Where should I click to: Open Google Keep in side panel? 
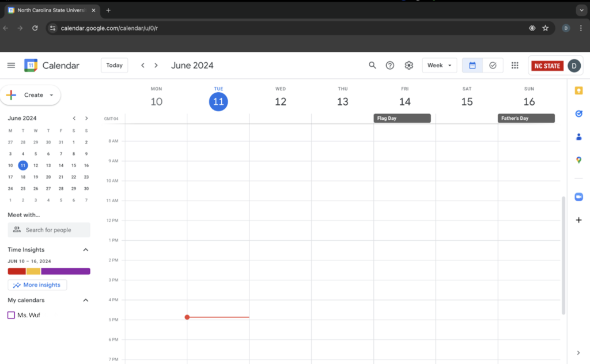point(578,90)
